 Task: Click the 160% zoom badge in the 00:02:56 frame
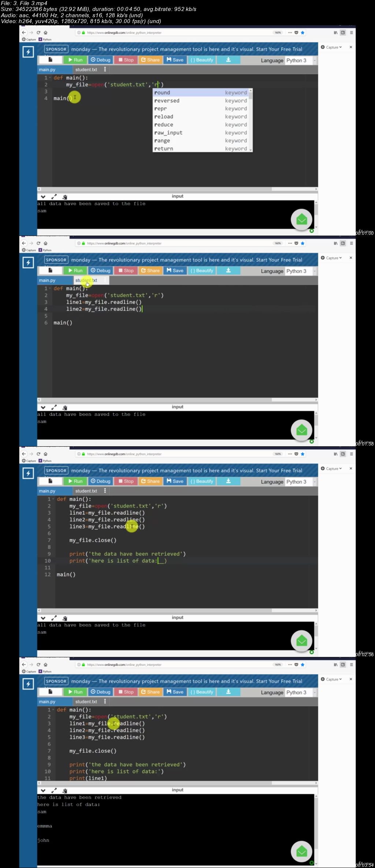pyautogui.click(x=278, y=454)
